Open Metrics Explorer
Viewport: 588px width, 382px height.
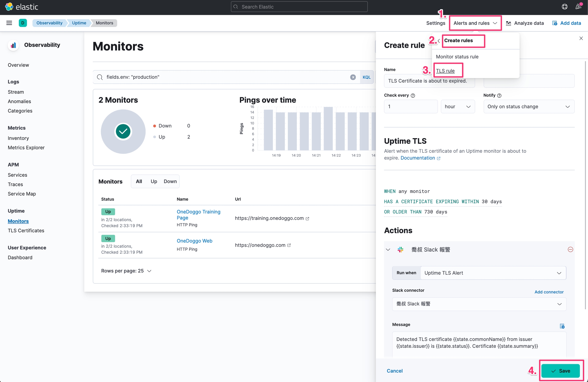26,148
